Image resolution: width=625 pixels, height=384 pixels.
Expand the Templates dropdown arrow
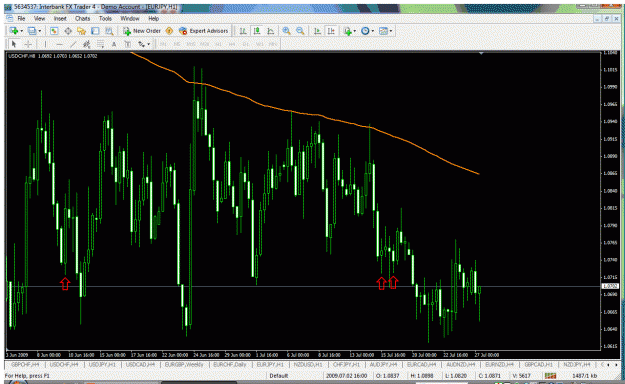tap(391, 31)
